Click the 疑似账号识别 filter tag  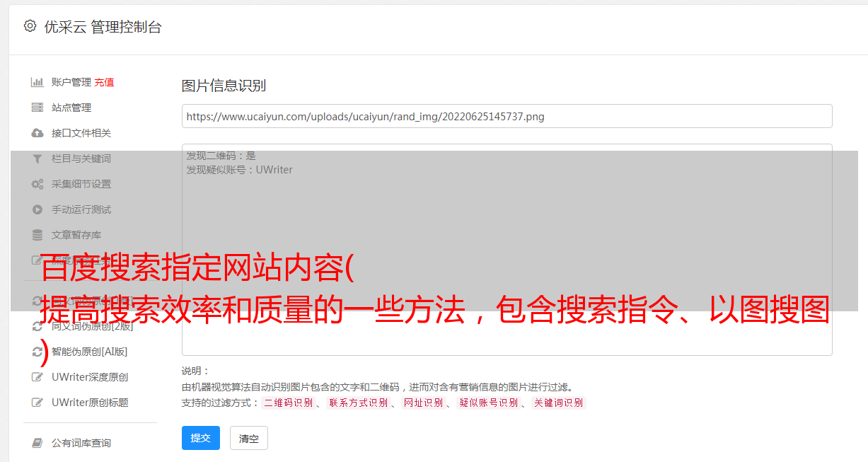488,403
